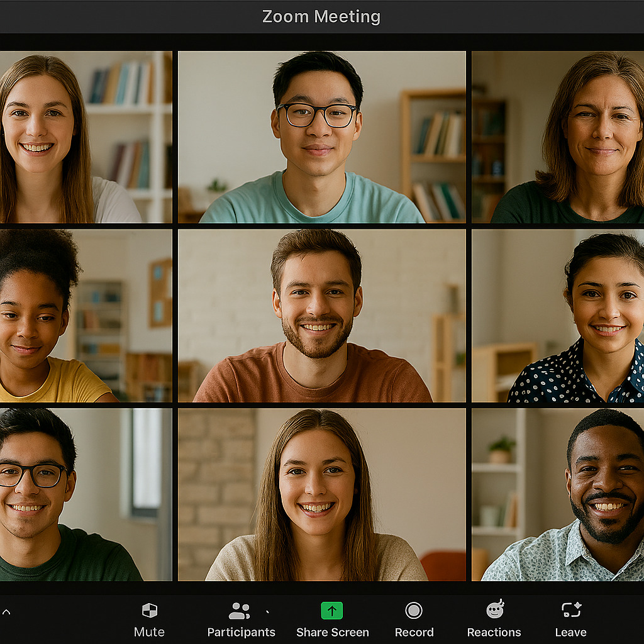This screenshot has width=644, height=644.
Task: Select video tile of woman in front of white bookshelf
Action: click(x=86, y=136)
